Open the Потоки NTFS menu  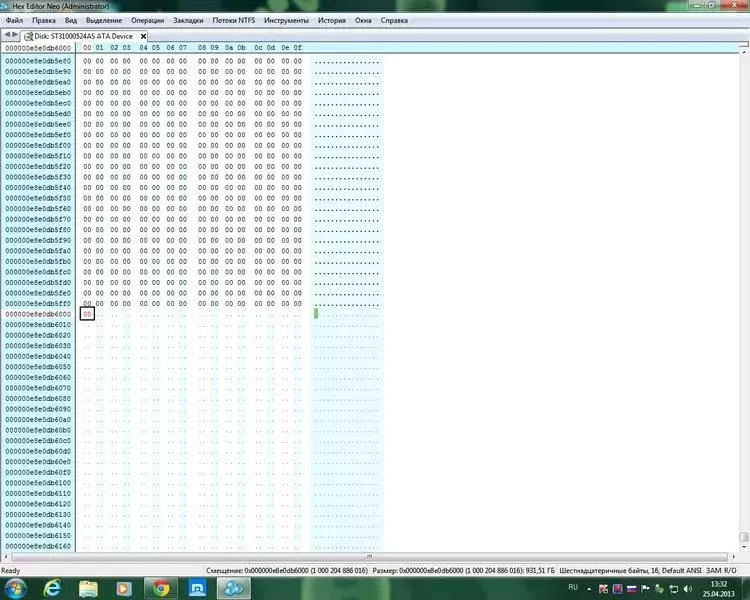point(233,21)
